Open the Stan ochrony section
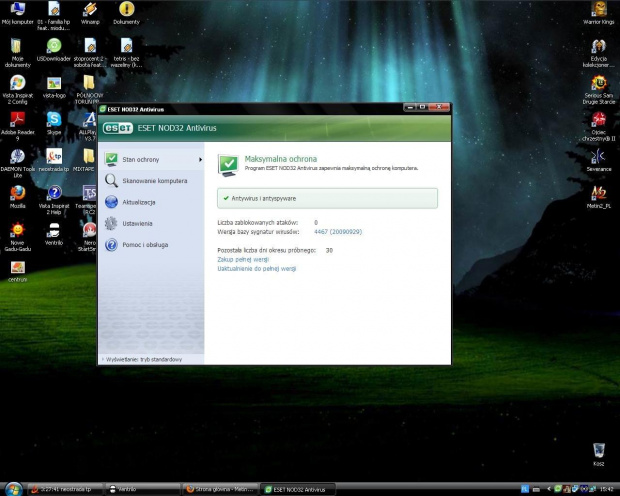620x496 pixels. tap(151, 159)
